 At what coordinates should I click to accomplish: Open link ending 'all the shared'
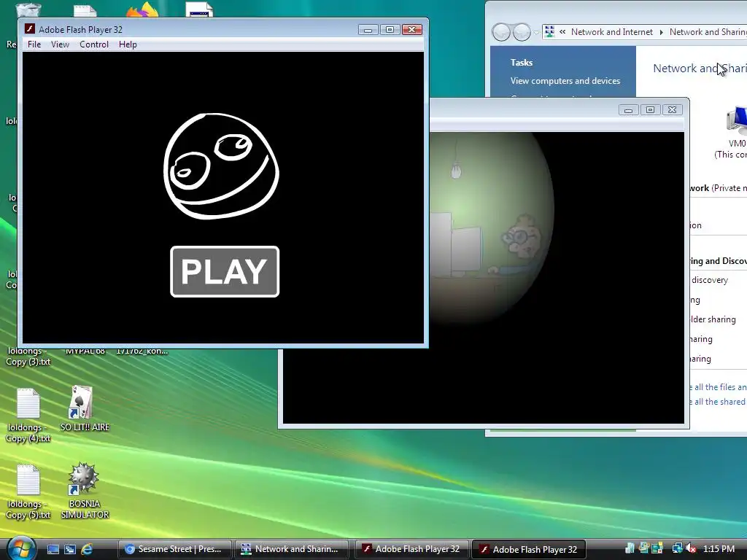click(x=719, y=402)
